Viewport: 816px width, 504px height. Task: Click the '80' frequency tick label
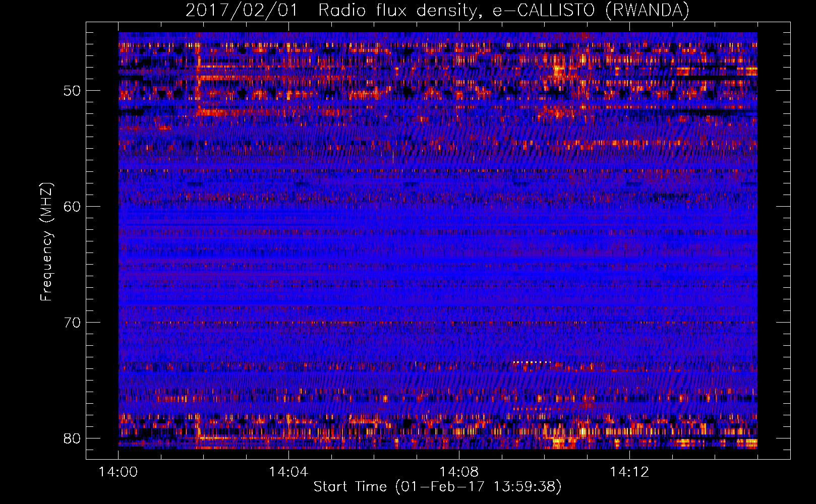point(73,438)
